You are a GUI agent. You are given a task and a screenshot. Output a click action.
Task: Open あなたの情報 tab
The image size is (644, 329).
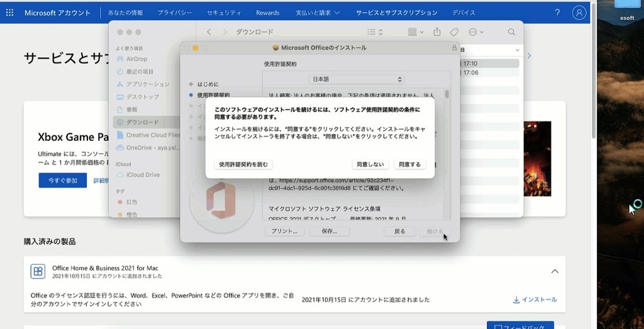125,13
